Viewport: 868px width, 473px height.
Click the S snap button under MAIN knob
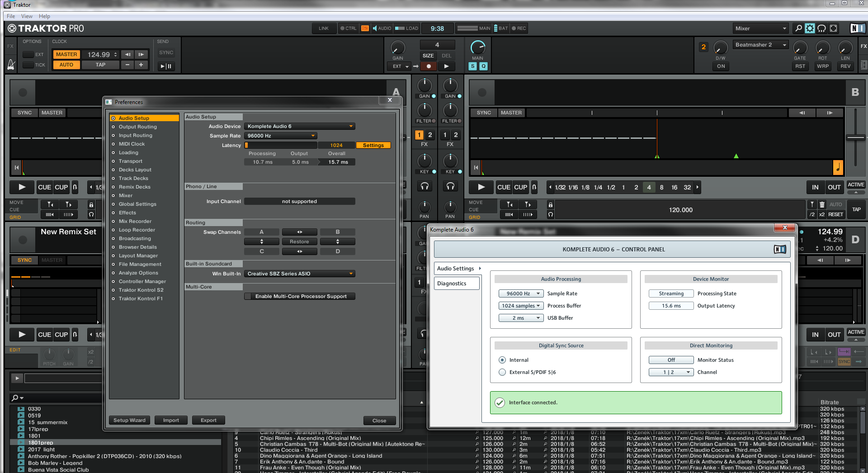click(472, 66)
